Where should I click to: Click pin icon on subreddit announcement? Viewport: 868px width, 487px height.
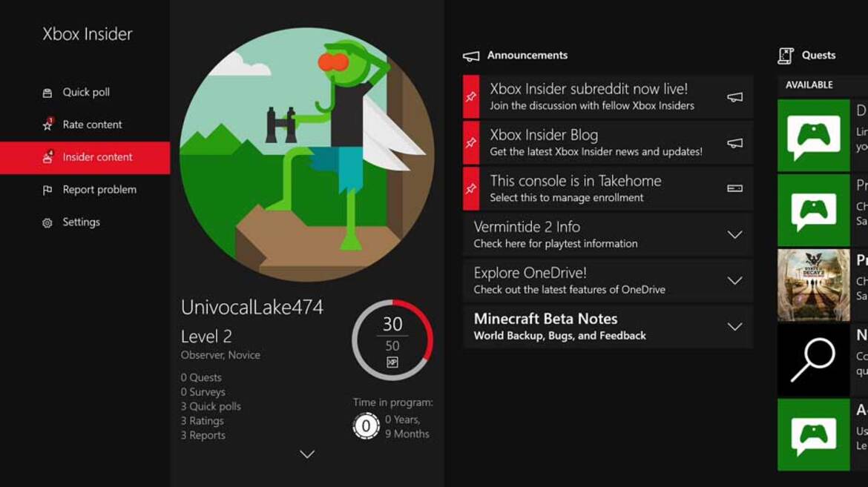pos(471,97)
